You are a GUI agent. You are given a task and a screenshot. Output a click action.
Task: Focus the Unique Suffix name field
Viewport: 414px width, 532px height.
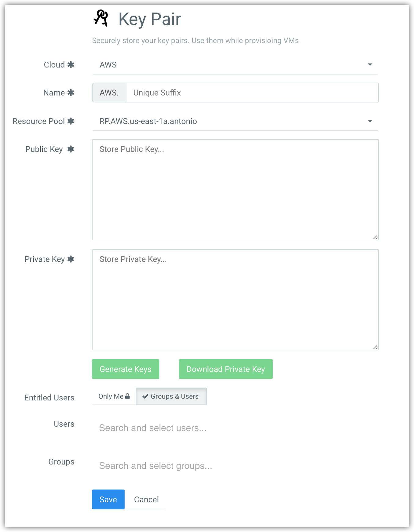(252, 93)
